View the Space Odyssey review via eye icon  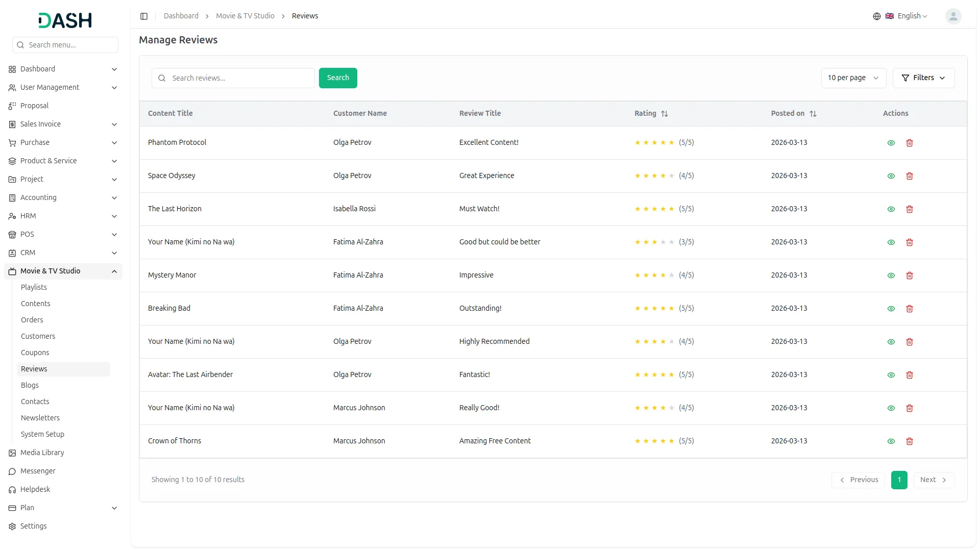coord(891,176)
